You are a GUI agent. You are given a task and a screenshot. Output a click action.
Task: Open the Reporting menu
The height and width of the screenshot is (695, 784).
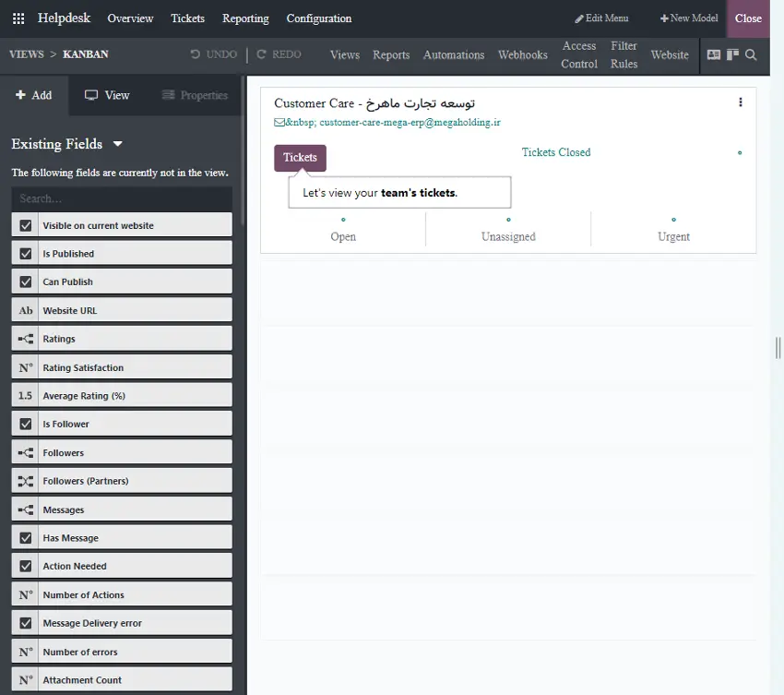[245, 18]
